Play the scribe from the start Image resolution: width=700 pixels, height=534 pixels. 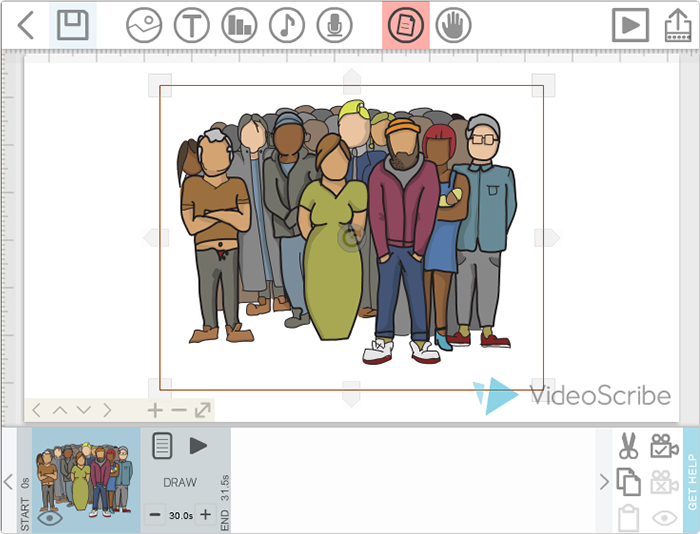click(630, 25)
